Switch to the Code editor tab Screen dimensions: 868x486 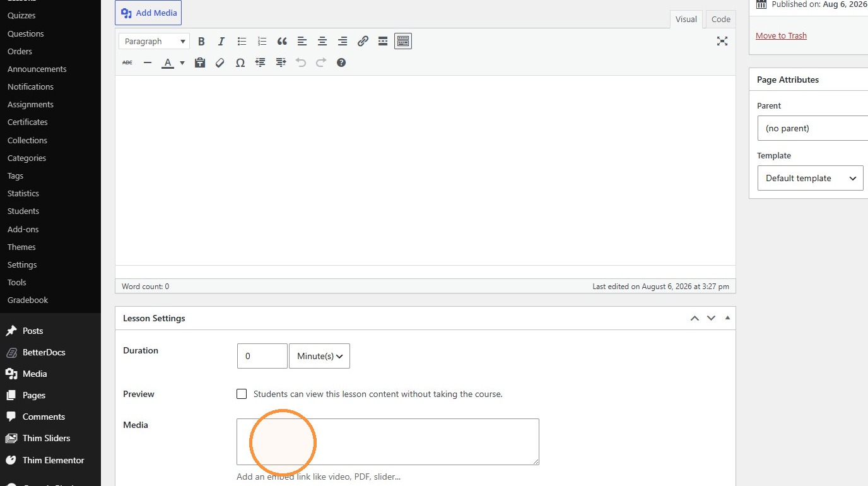click(721, 19)
